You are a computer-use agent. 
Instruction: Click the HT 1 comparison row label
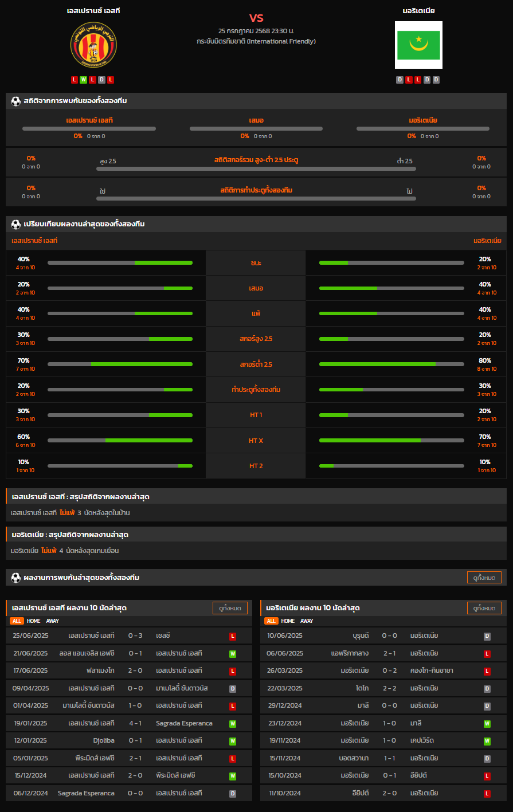pos(256,415)
